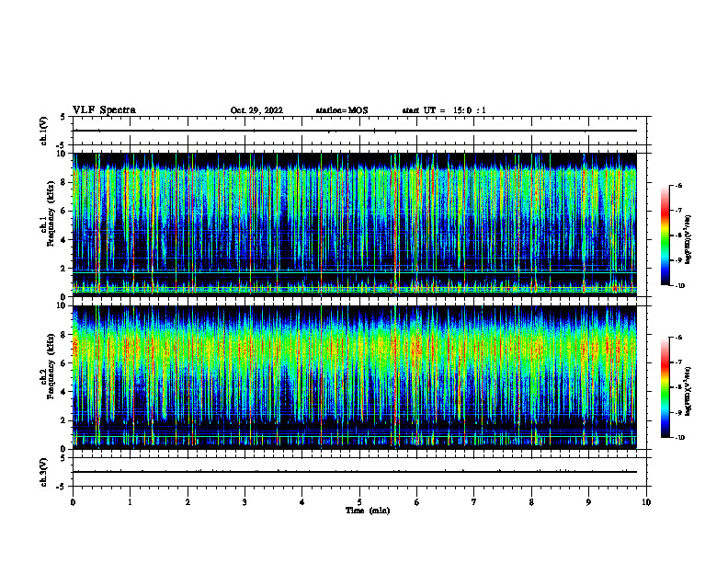Screen dimensions: 728x563
Task: Click the "station=MOS" header label
Action: tap(342, 110)
